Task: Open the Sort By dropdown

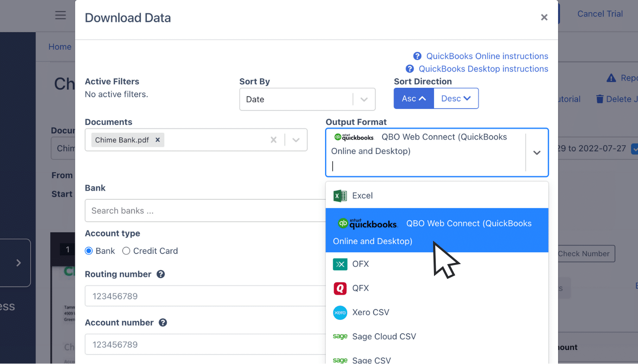Action: (363, 99)
